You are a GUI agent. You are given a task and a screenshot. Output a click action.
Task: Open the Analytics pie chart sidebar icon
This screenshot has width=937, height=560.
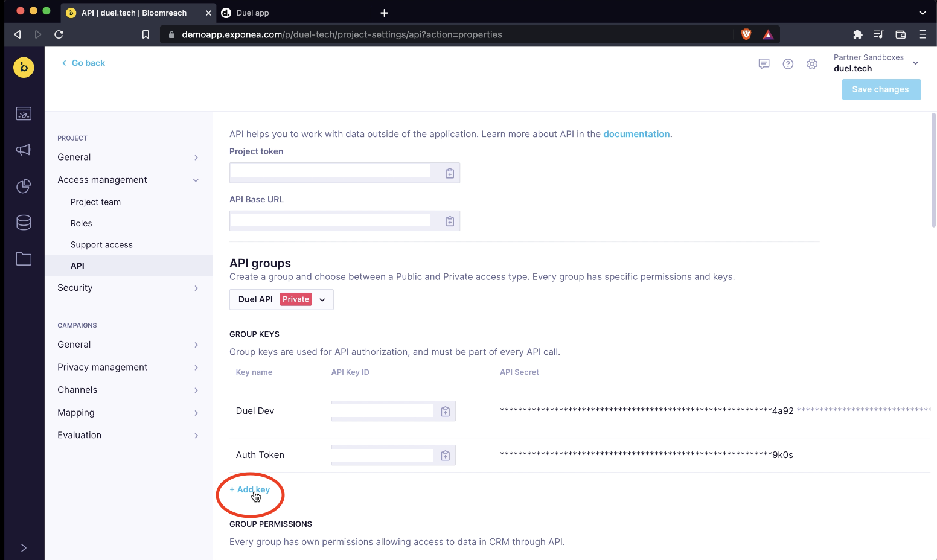[x=24, y=186]
